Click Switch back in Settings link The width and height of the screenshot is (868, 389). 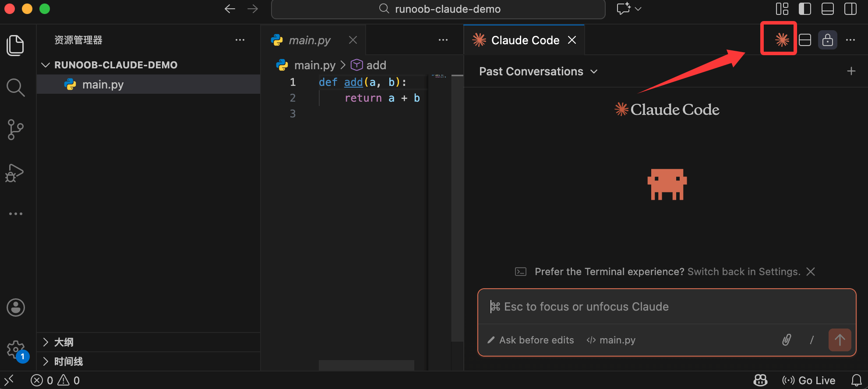744,272
